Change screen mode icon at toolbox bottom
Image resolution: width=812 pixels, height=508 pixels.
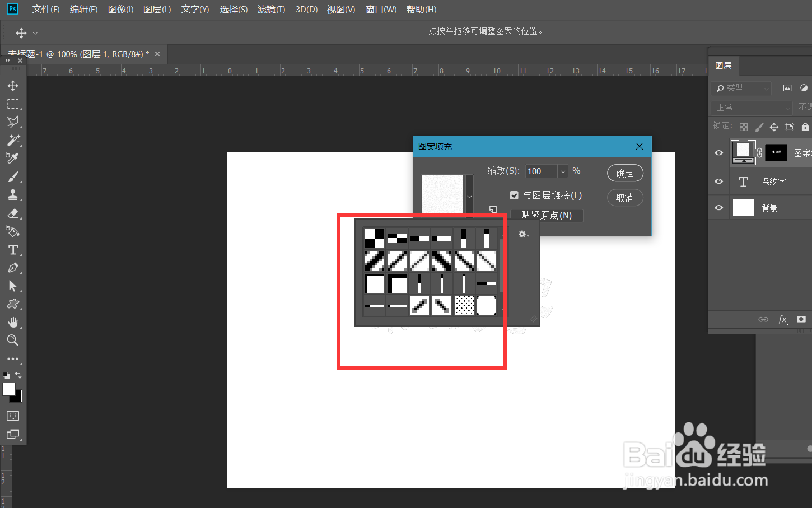coord(13,434)
